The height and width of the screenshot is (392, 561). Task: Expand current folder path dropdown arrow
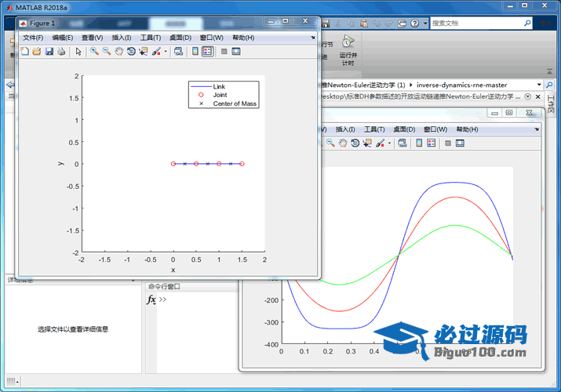539,85
